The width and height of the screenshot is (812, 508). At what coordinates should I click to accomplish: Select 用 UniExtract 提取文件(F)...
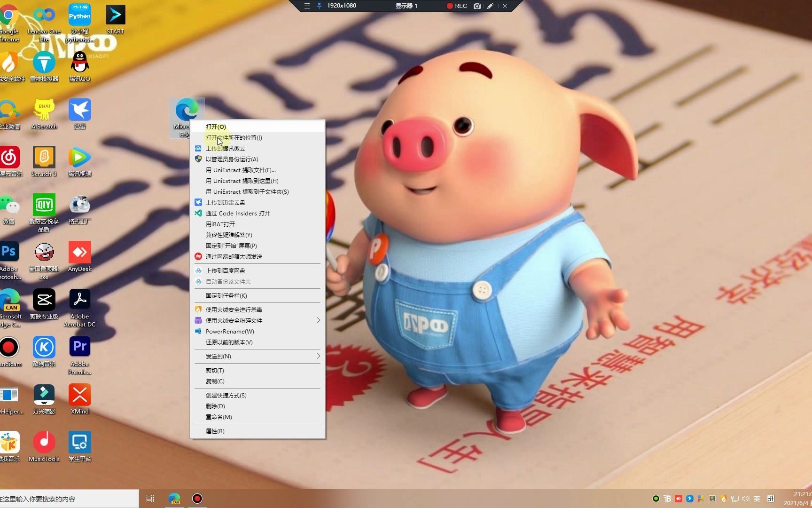tap(257, 170)
